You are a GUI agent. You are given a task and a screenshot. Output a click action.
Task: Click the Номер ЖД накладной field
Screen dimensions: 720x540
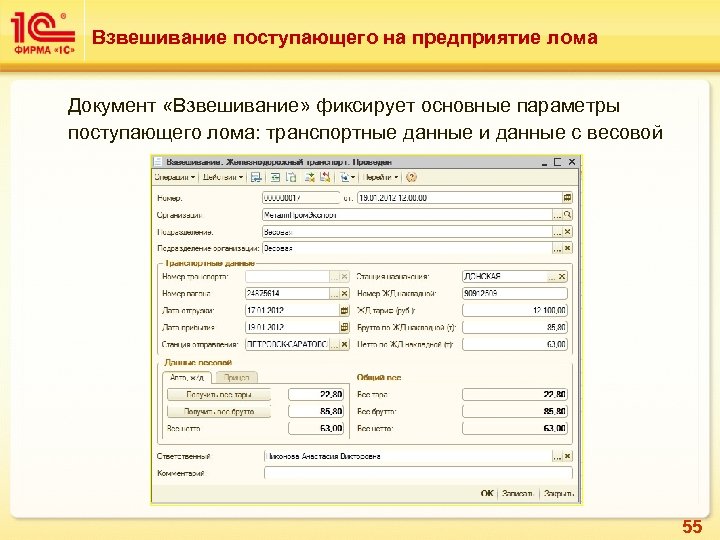[515, 293]
